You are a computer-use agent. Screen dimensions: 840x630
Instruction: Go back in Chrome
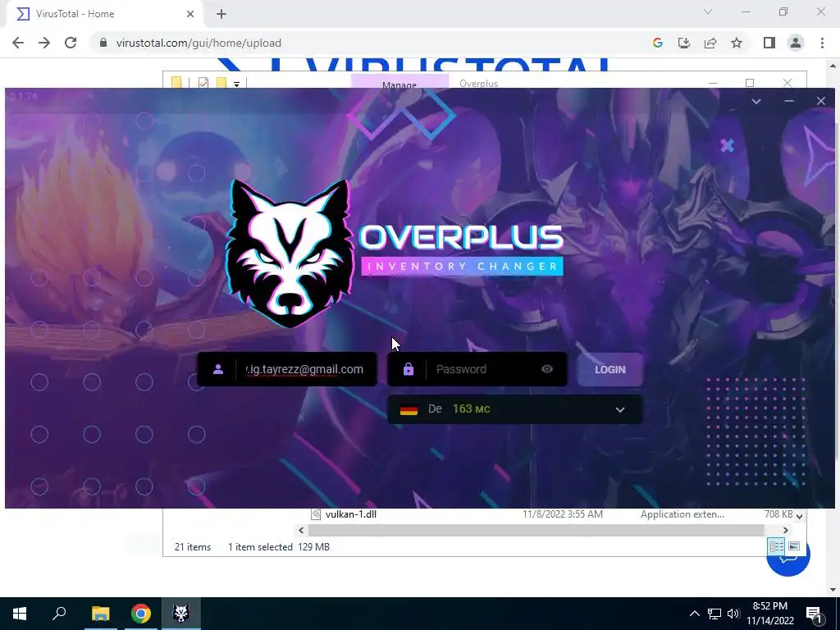coord(18,43)
